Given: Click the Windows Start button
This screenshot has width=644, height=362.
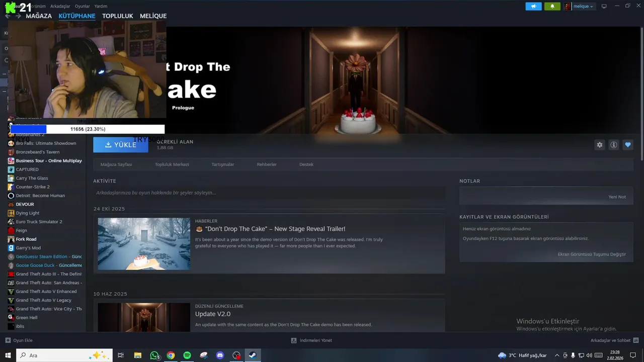Looking at the screenshot, I should tap(8, 355).
